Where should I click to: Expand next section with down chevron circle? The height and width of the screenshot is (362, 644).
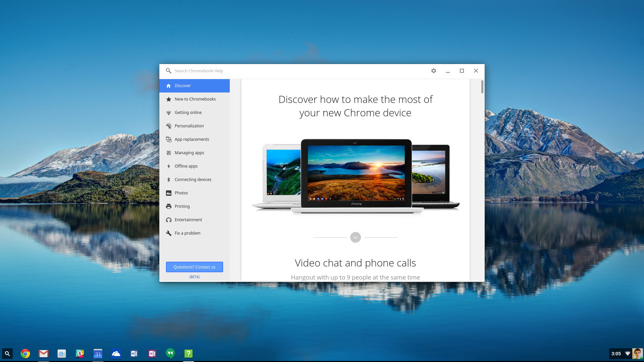coord(355,237)
